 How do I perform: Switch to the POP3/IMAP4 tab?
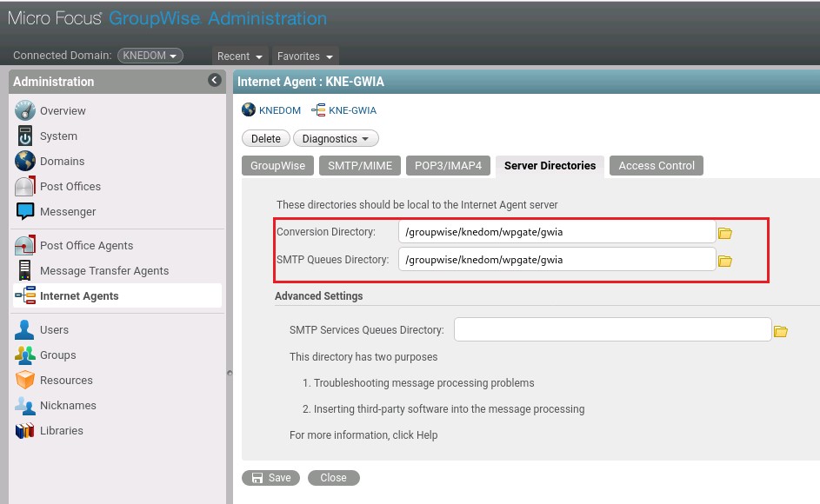point(448,166)
